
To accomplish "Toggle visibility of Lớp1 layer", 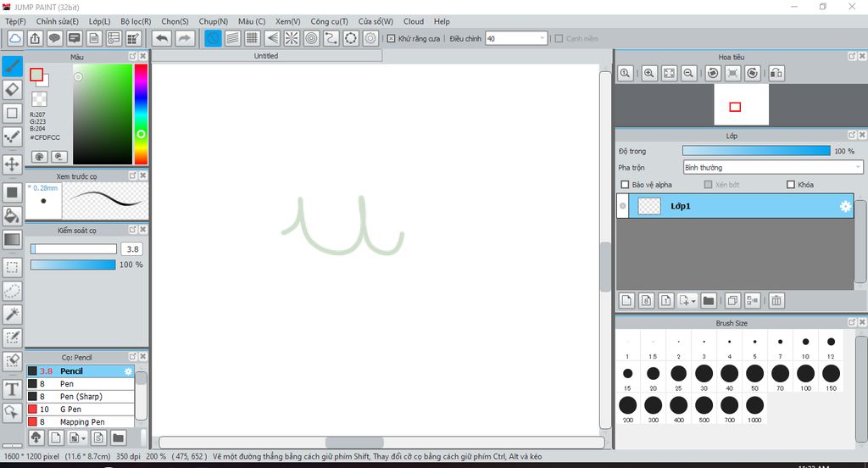I will coord(623,206).
